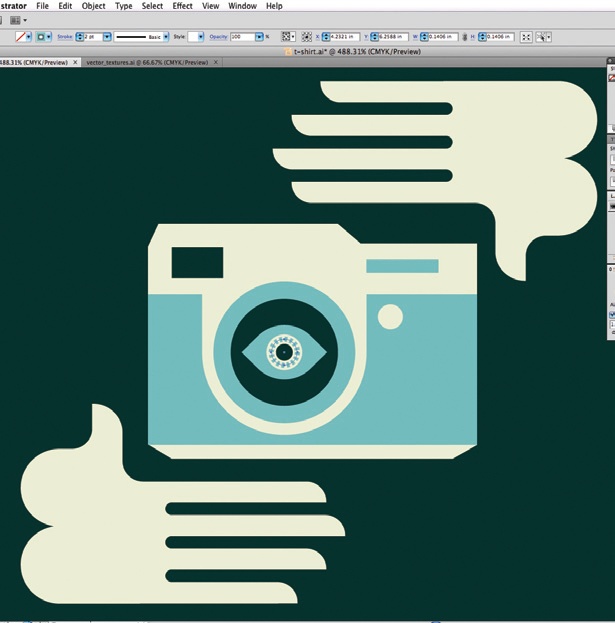Open the Help menu
615x623 pixels.
tap(274, 6)
